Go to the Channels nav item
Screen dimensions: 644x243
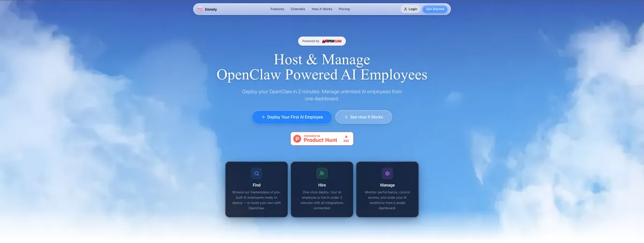[x=298, y=9]
